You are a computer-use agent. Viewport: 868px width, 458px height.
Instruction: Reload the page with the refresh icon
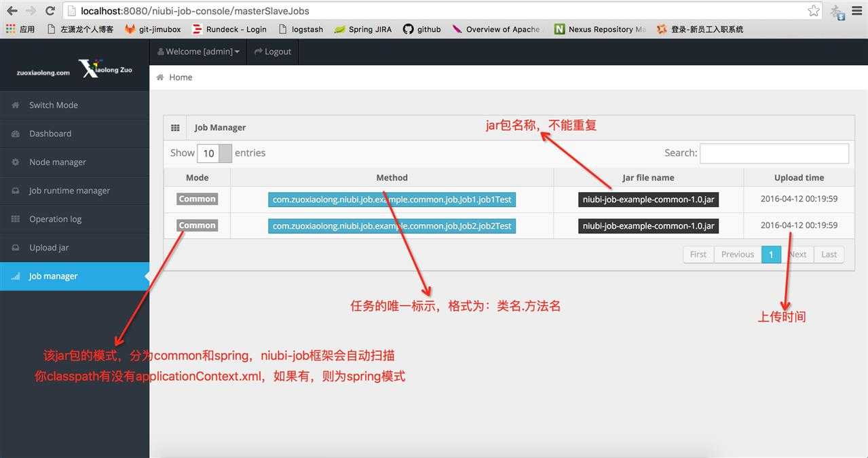pos(50,11)
